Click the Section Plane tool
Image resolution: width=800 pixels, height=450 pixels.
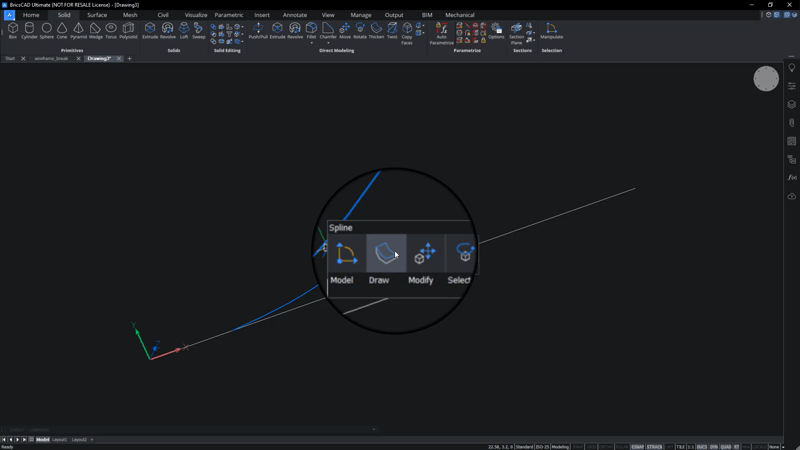coord(516,33)
